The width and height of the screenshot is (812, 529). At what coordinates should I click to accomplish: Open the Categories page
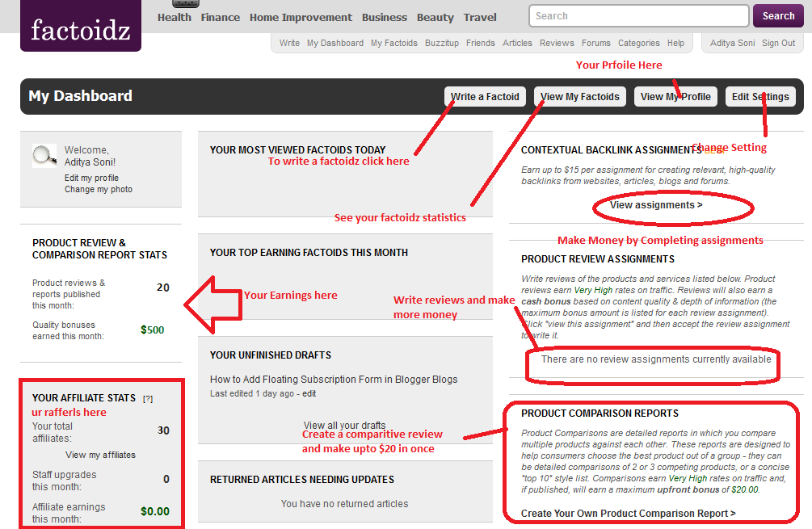point(639,43)
